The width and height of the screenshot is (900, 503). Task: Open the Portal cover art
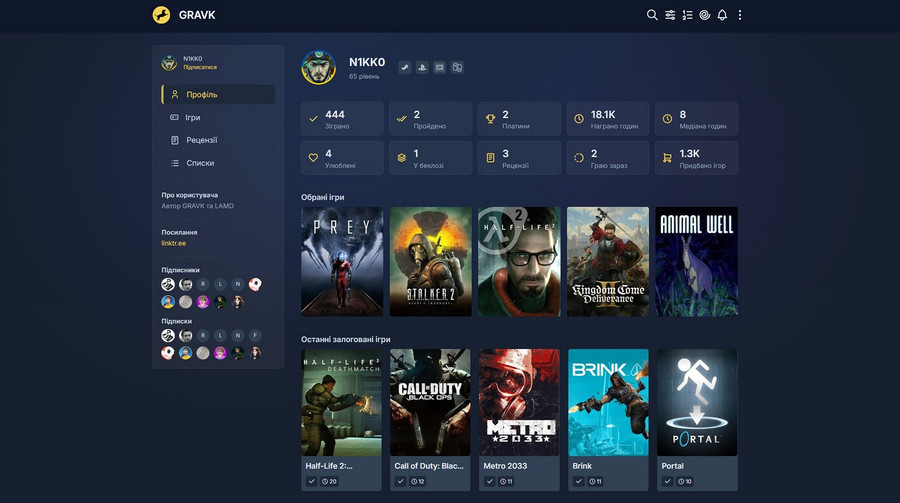coord(697,403)
